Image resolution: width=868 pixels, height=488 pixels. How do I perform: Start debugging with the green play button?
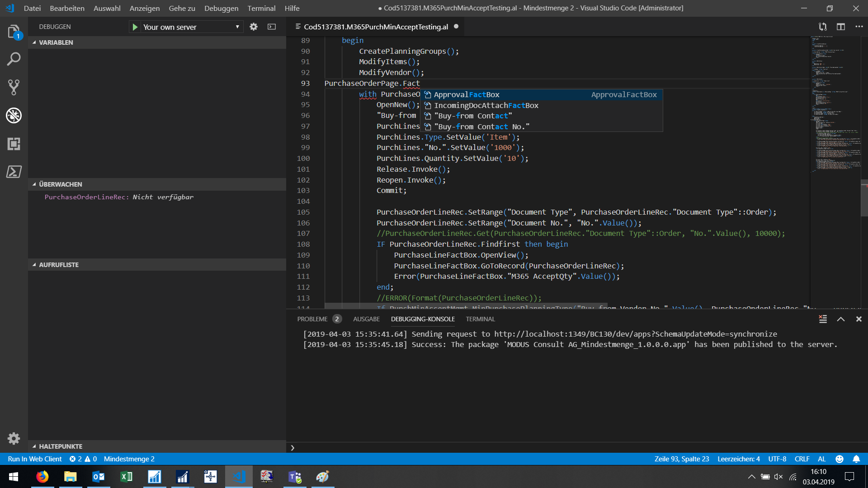[135, 27]
